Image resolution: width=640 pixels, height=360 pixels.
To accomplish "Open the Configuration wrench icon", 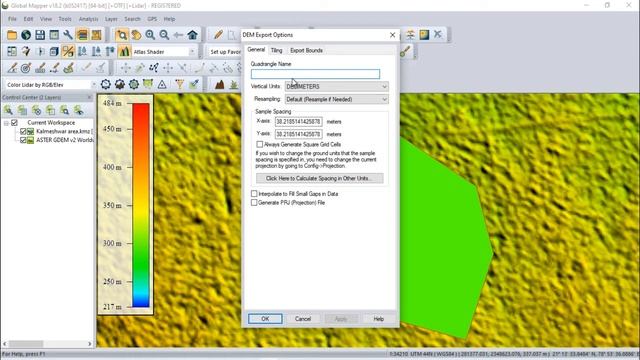I will [x=68, y=35].
